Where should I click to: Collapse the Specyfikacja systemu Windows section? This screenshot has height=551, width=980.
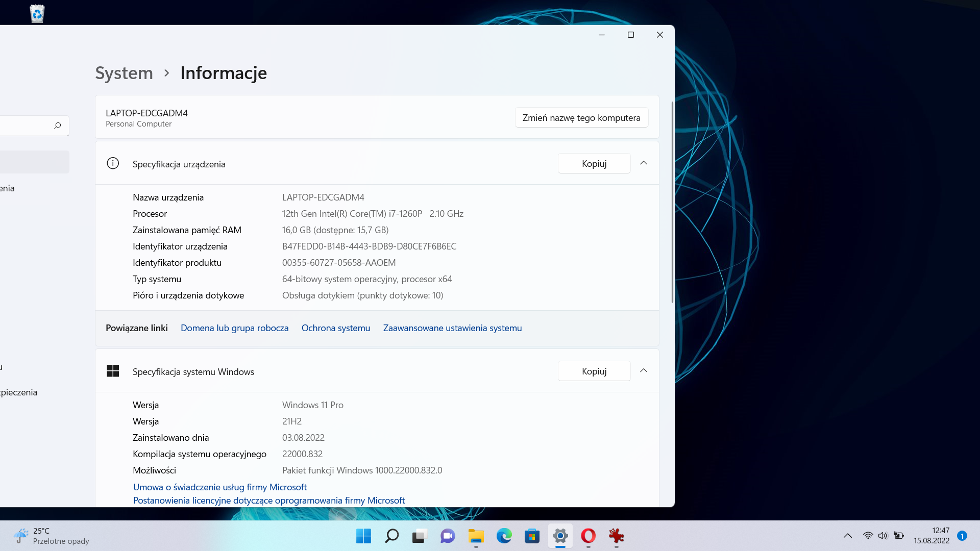click(644, 371)
